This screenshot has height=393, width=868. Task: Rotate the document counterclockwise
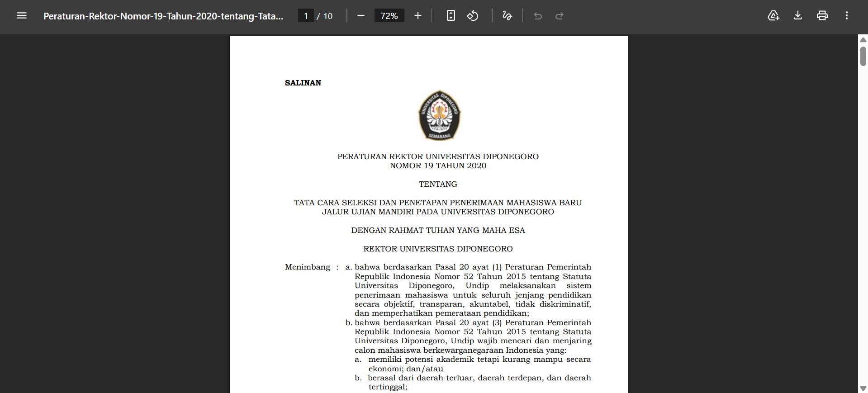(x=472, y=16)
